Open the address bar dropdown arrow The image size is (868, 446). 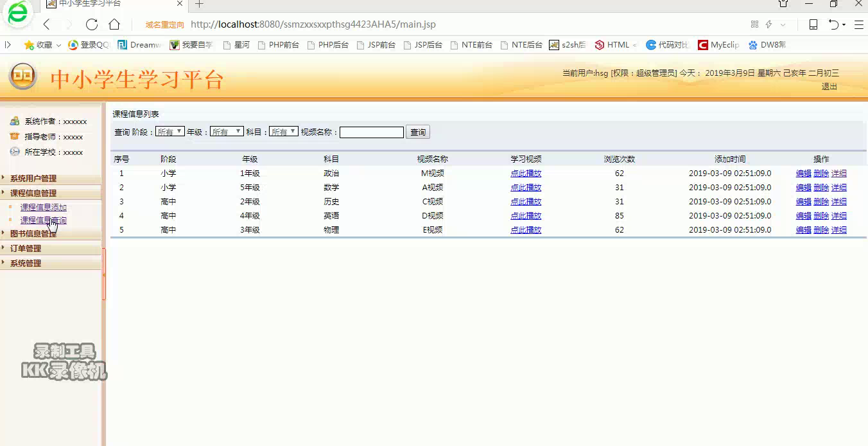[x=783, y=24]
